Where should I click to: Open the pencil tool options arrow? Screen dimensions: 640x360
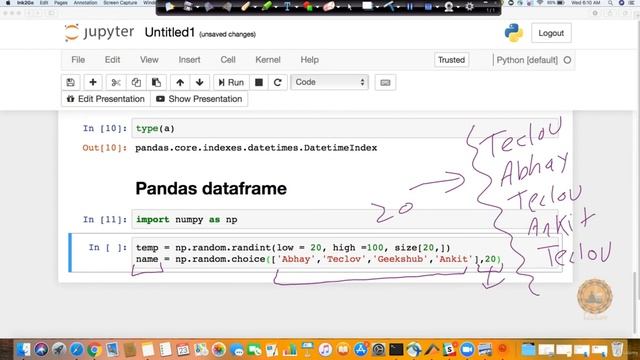[255, 7]
